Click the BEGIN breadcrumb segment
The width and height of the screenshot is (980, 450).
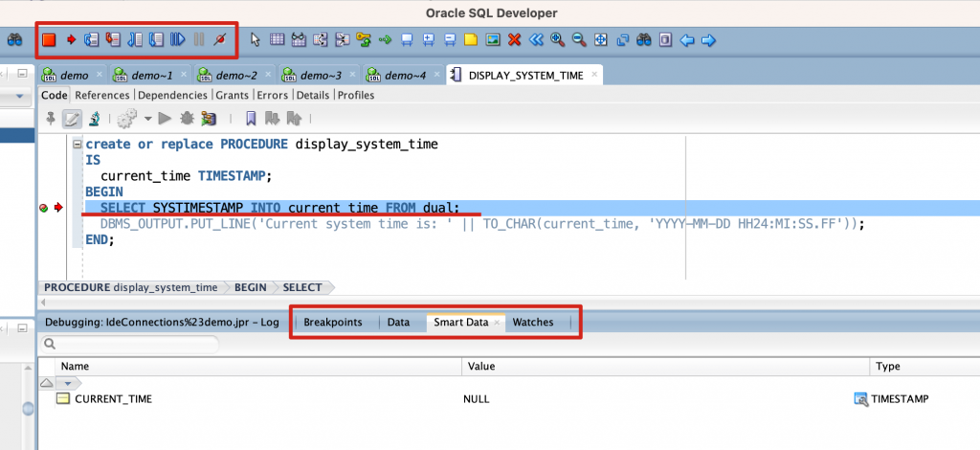click(x=251, y=287)
